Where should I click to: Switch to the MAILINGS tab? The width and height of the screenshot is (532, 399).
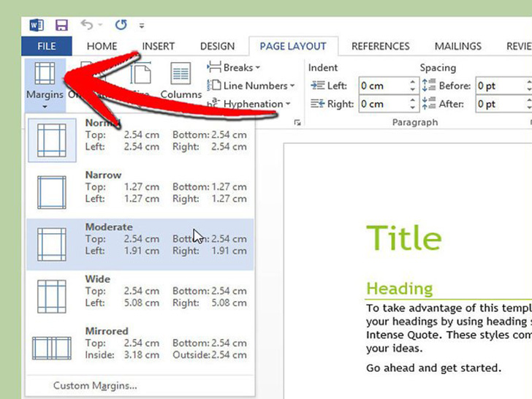pos(458,46)
